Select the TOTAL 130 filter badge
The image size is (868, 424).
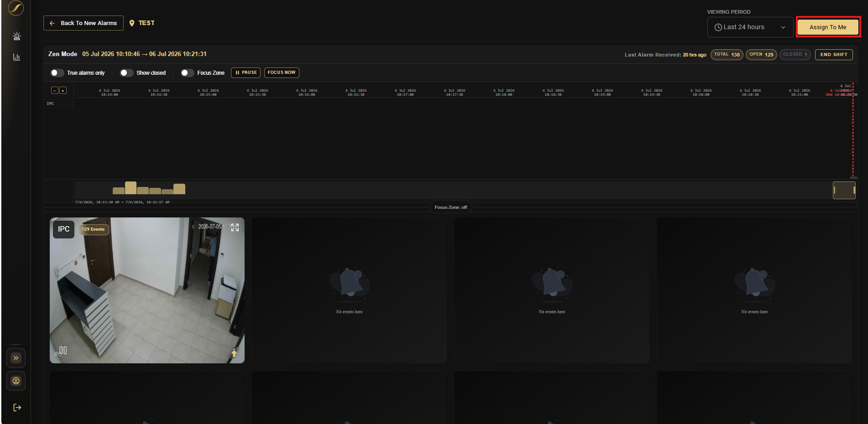tap(727, 55)
